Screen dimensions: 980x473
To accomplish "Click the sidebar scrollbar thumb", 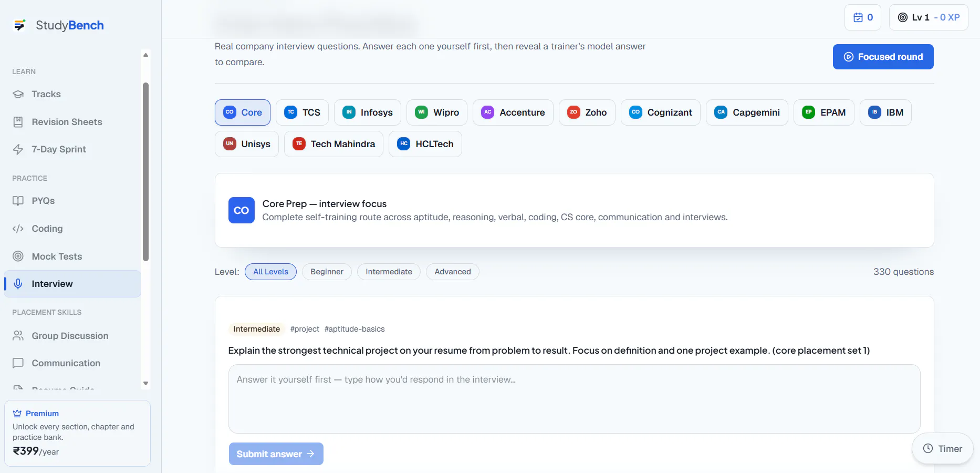I will 146,172.
